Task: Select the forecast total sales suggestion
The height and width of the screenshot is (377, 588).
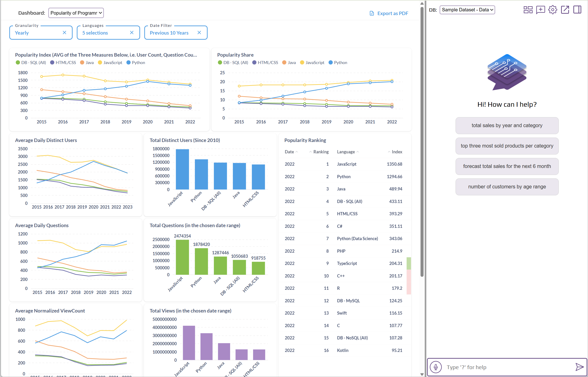Action: coord(507,166)
